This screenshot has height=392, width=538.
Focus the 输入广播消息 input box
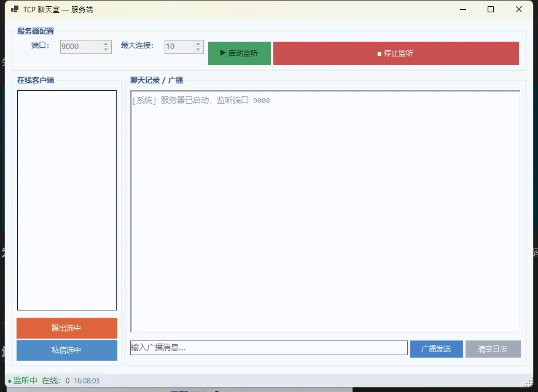click(x=269, y=348)
